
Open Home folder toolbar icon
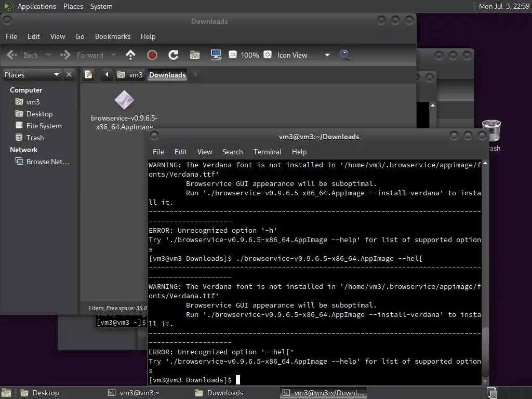pyautogui.click(x=195, y=55)
